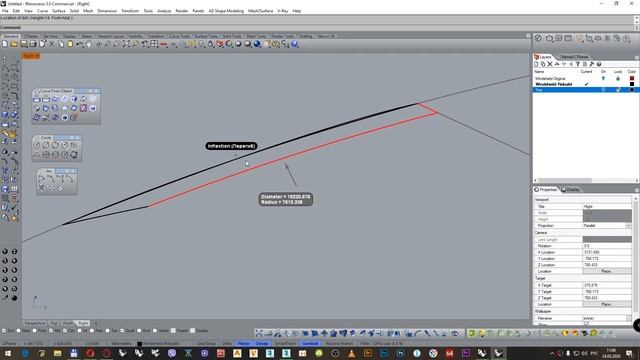Click the Place button for camera Location

coord(606,271)
